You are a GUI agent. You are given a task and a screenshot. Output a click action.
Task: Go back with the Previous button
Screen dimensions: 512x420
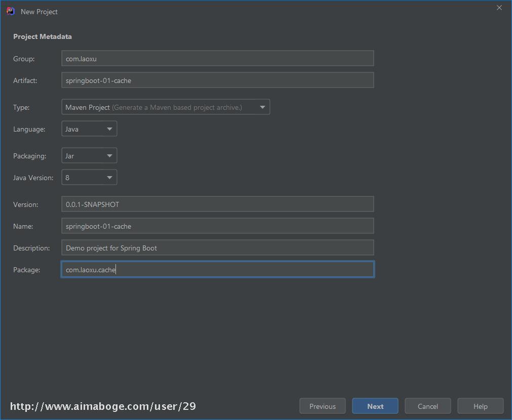point(322,406)
